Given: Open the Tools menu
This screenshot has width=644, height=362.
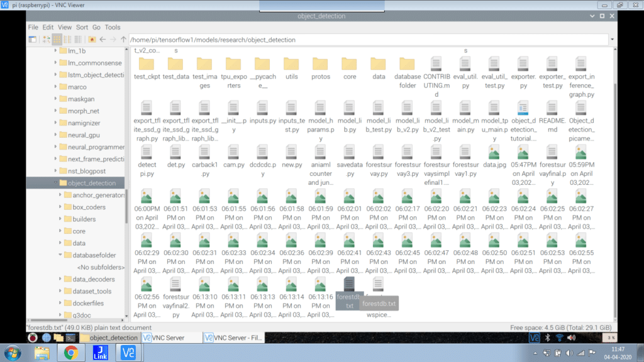Looking at the screenshot, I should coord(113,28).
